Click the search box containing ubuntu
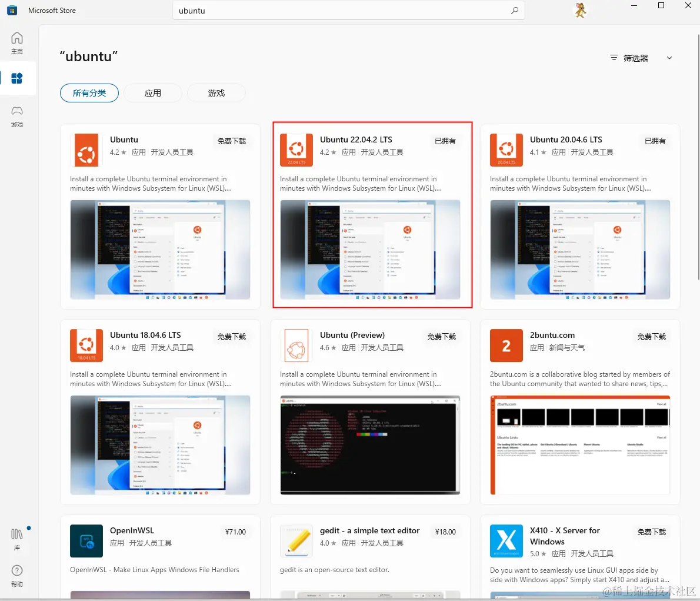 tap(348, 10)
